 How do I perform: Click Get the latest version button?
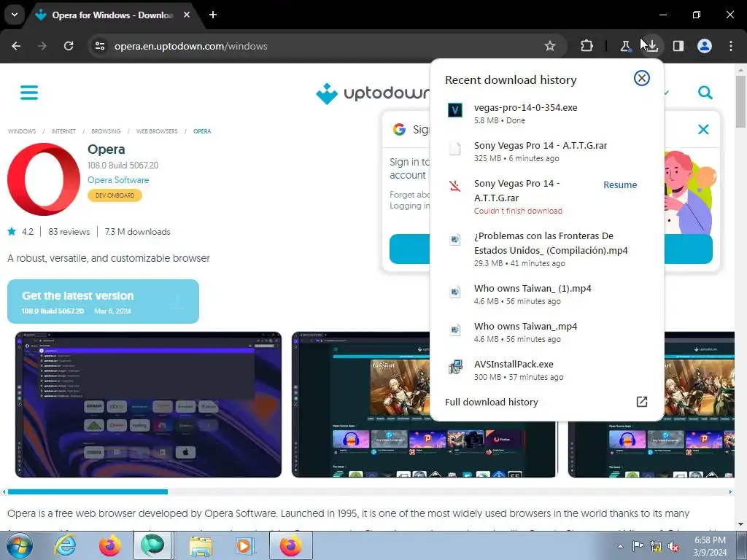[103, 301]
